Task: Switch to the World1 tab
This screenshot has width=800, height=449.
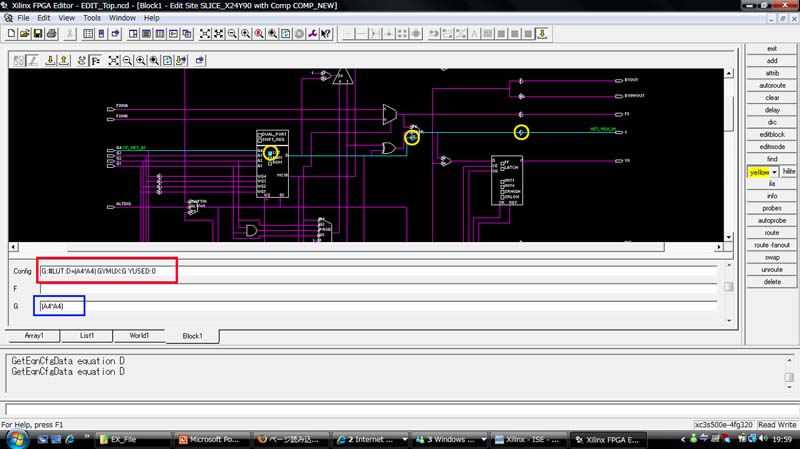Action: pos(139,336)
